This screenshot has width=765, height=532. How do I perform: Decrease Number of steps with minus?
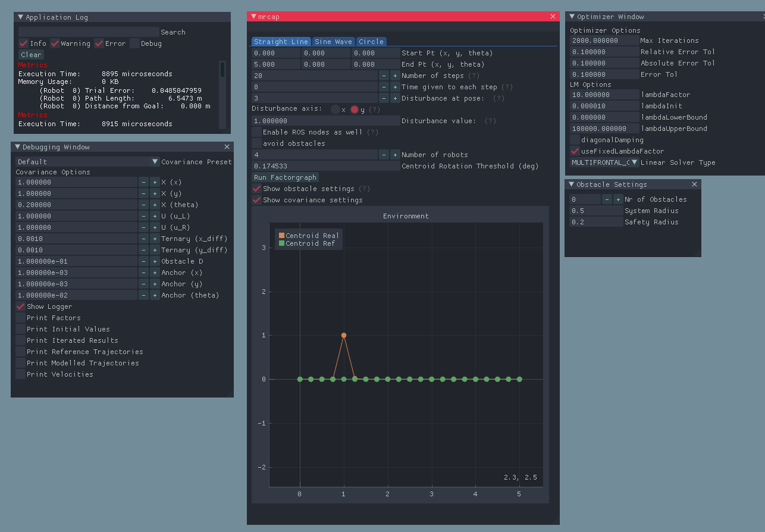pos(384,76)
